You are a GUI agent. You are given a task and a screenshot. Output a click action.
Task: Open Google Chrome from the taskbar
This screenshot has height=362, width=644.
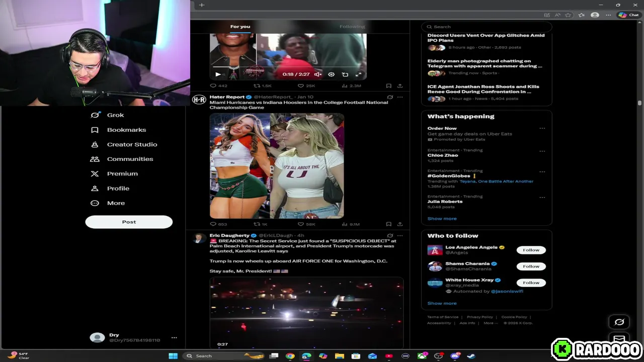[x=290, y=356]
